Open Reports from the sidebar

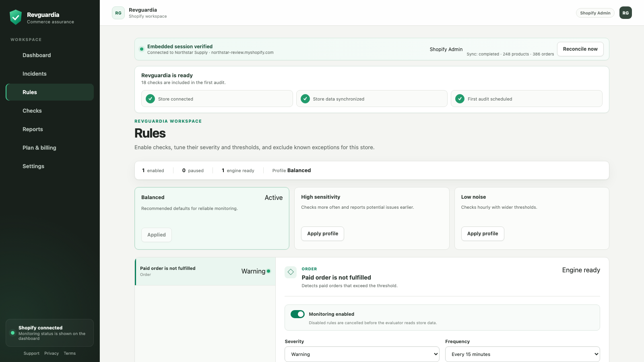pos(50,129)
